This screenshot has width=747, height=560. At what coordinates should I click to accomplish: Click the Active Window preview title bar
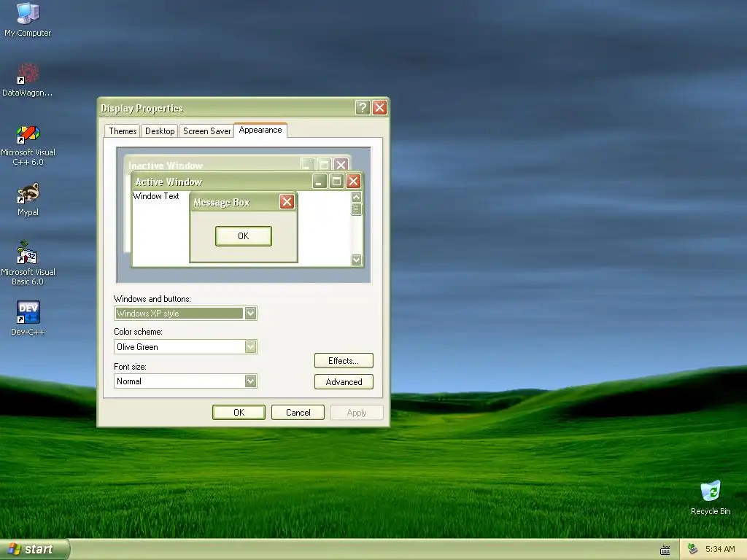click(x=247, y=182)
